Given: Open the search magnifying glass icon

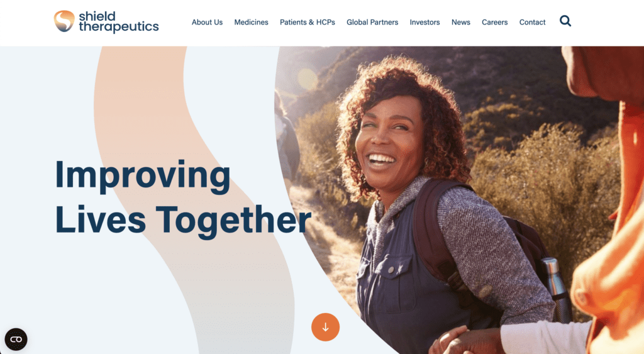Looking at the screenshot, I should click(565, 21).
